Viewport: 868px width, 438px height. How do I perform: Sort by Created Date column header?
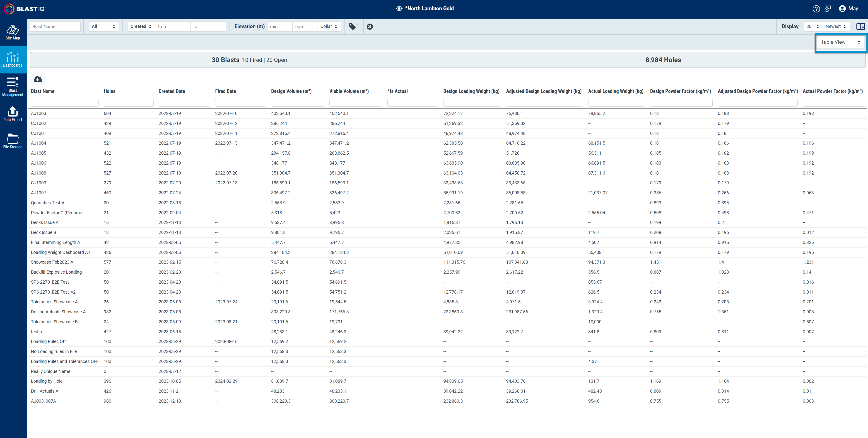click(x=172, y=91)
